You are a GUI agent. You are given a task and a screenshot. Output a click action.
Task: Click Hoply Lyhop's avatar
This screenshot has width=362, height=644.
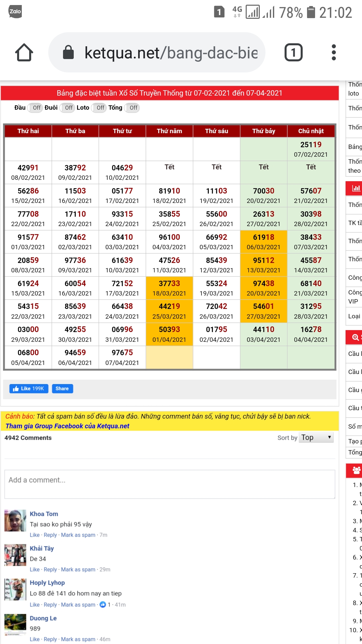tap(15, 589)
